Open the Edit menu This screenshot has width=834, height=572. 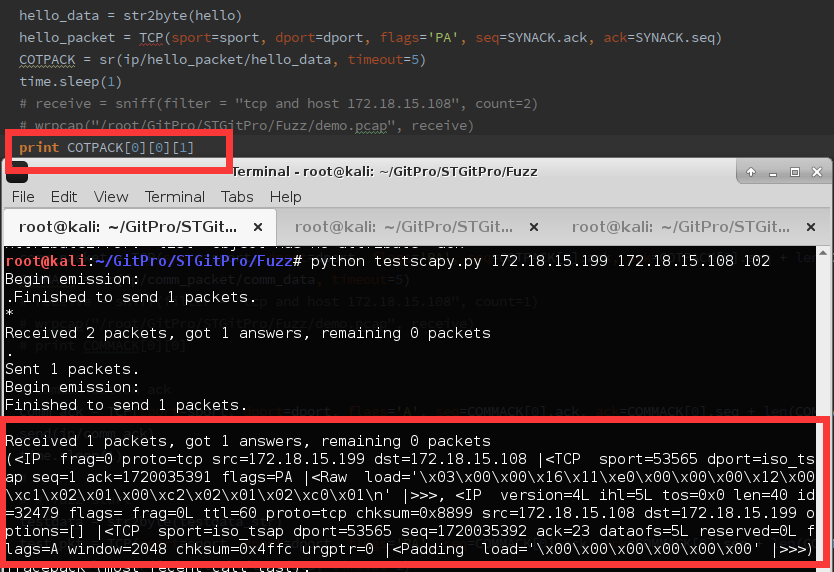click(64, 197)
